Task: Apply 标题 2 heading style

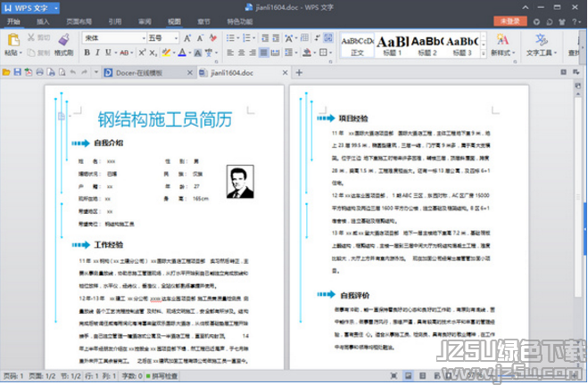Action: 427,45
